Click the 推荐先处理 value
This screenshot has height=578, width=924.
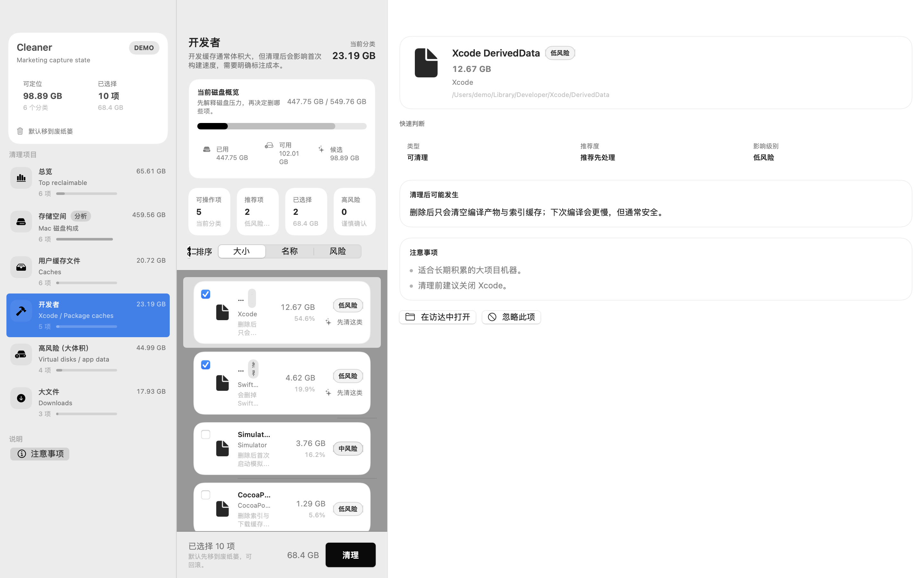pyautogui.click(x=597, y=157)
